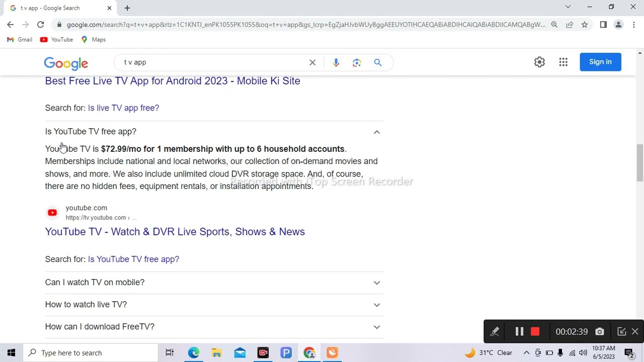This screenshot has height=362, width=644.
Task: Expand 'How can I download FreeTV?'
Action: coord(214,327)
